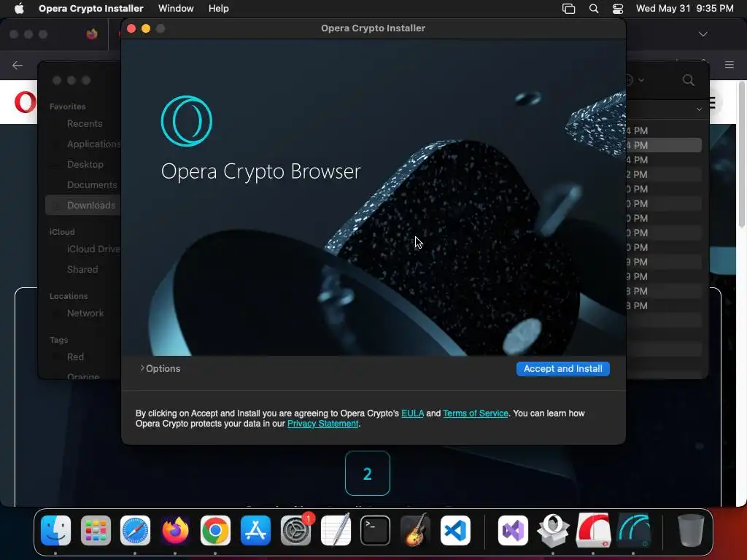Open Launchpad from the Dock
This screenshot has height=560, width=747.
click(96, 530)
